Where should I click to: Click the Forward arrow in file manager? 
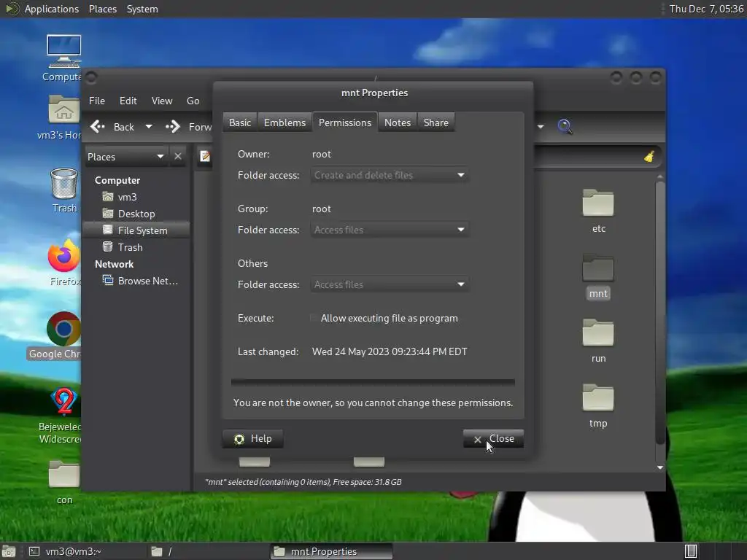click(172, 127)
